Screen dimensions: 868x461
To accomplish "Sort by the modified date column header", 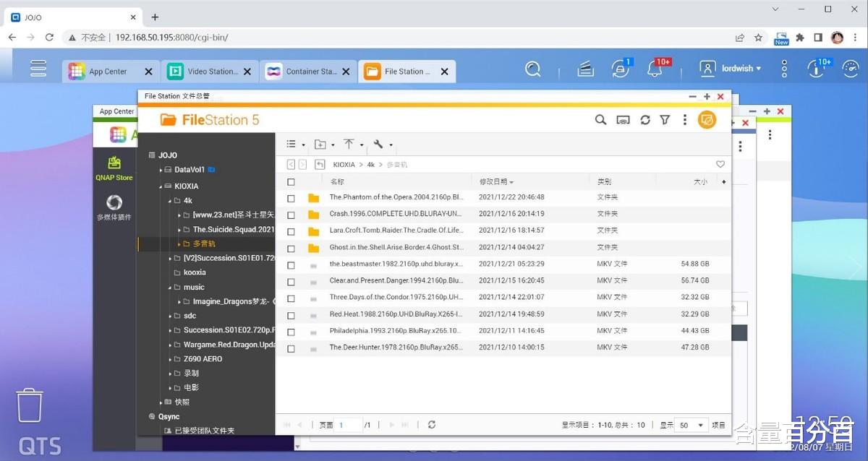I will [x=496, y=182].
